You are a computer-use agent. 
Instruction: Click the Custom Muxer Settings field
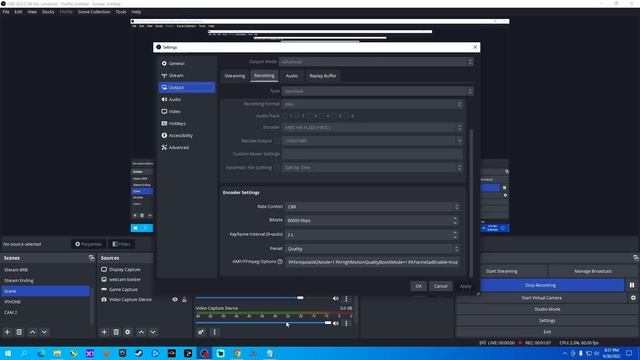(372, 154)
